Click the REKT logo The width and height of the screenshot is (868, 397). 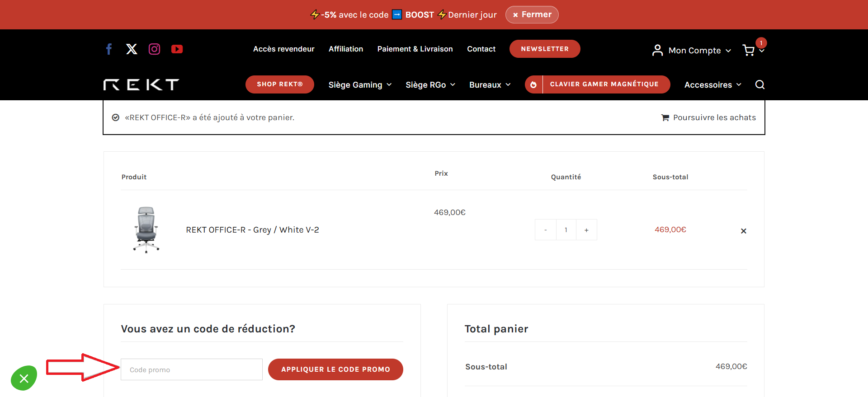141,84
